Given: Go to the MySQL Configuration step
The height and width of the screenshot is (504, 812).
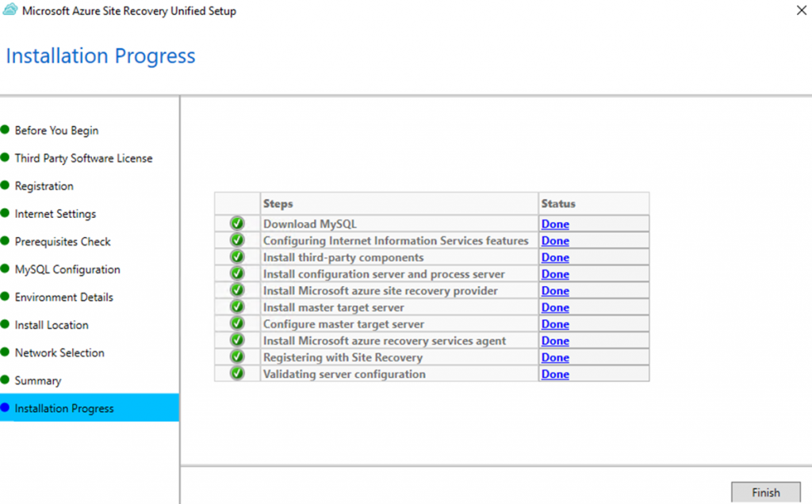Looking at the screenshot, I should (x=67, y=269).
